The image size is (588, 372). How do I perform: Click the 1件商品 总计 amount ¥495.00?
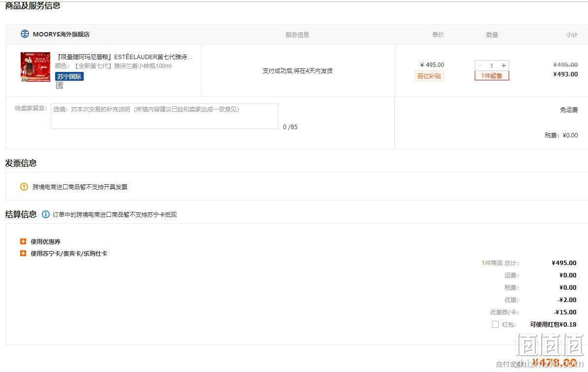564,263
